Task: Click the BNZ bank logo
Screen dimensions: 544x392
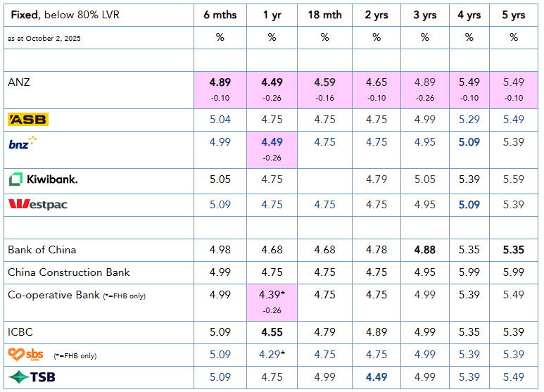Action: point(23,143)
